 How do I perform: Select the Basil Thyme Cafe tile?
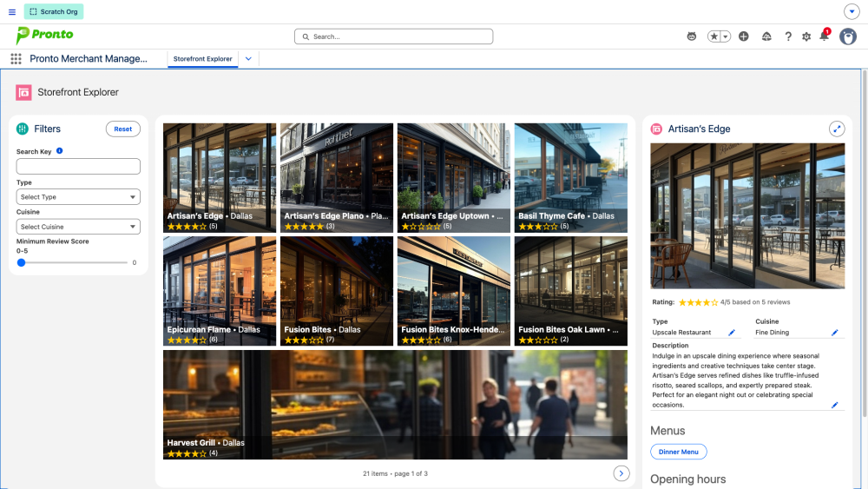click(571, 177)
